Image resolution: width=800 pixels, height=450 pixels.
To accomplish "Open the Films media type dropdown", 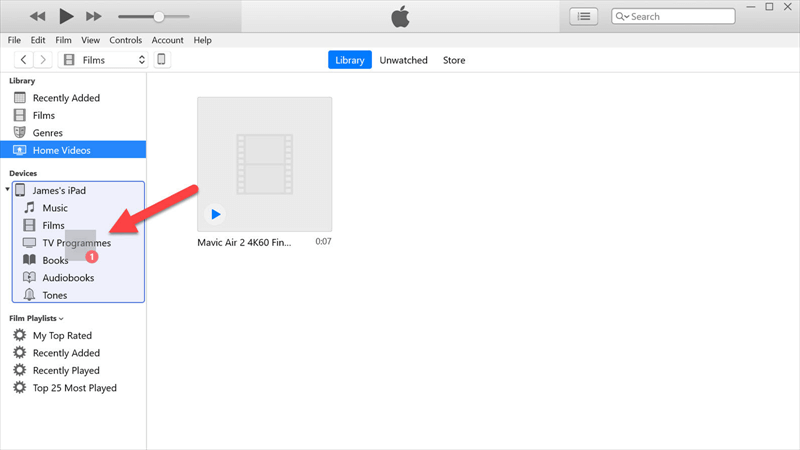I will pyautogui.click(x=104, y=60).
